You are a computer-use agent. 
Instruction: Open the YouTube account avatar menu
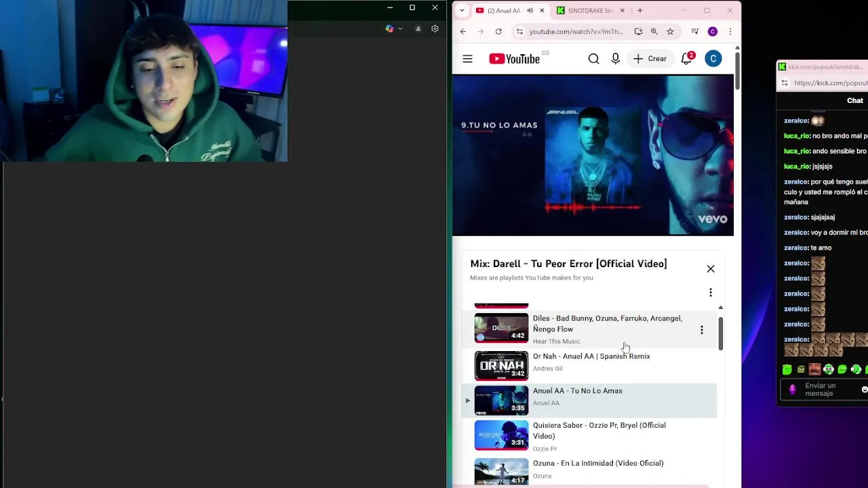coord(713,59)
